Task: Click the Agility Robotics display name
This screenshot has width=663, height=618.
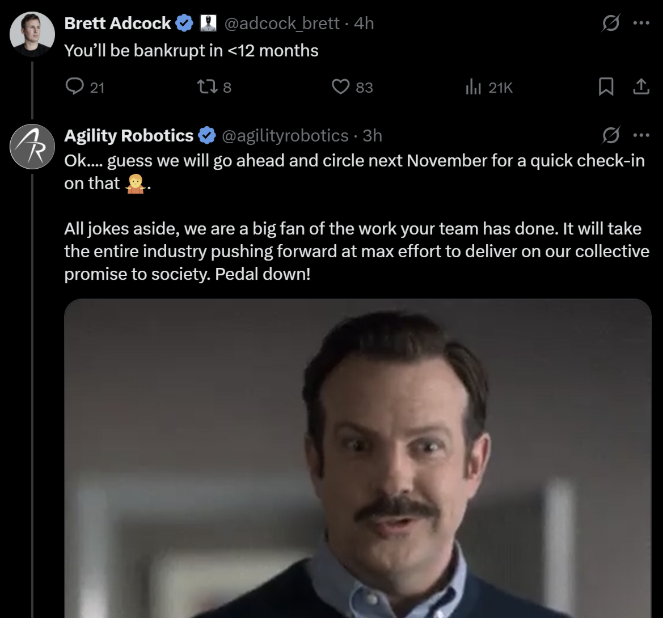Action: point(128,135)
